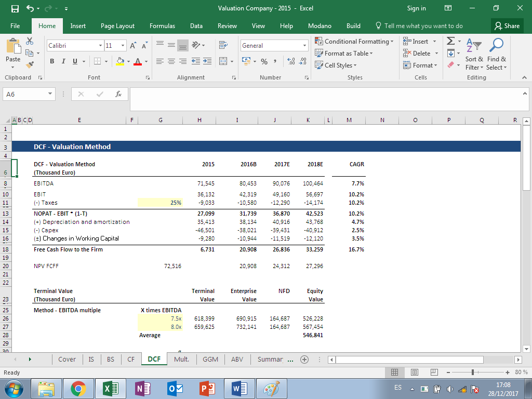Select the Format Painter tool
Viewport: 532px width, 399px height.
(x=30, y=65)
